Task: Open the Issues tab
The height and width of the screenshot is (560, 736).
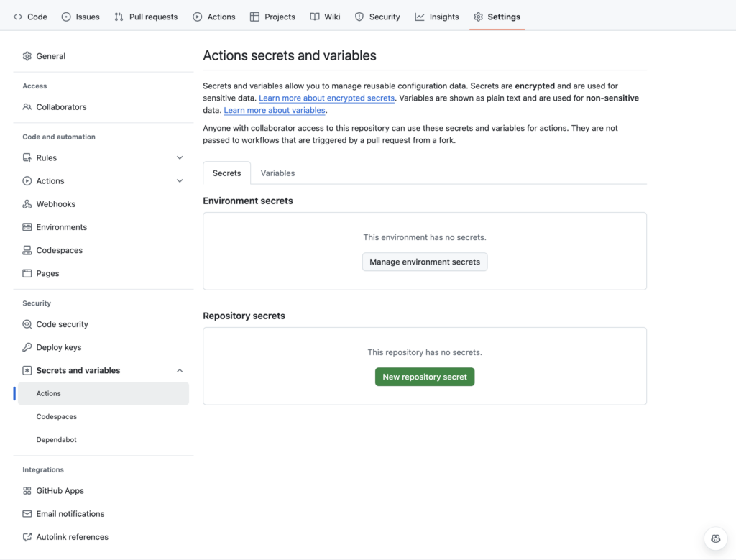Action: 80,17
